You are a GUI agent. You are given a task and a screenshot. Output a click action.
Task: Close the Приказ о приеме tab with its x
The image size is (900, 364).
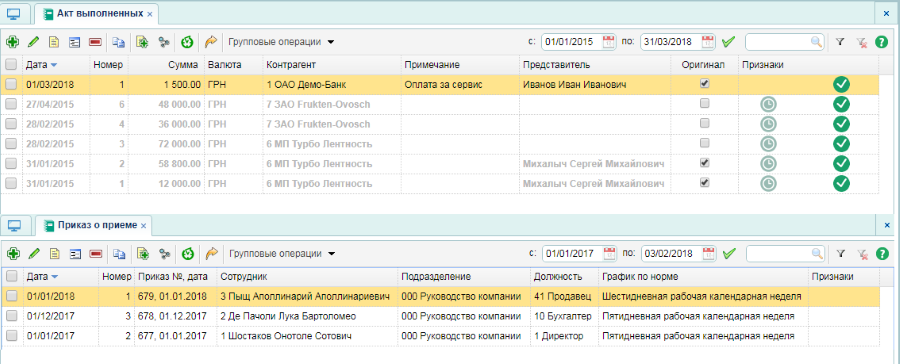click(x=143, y=226)
